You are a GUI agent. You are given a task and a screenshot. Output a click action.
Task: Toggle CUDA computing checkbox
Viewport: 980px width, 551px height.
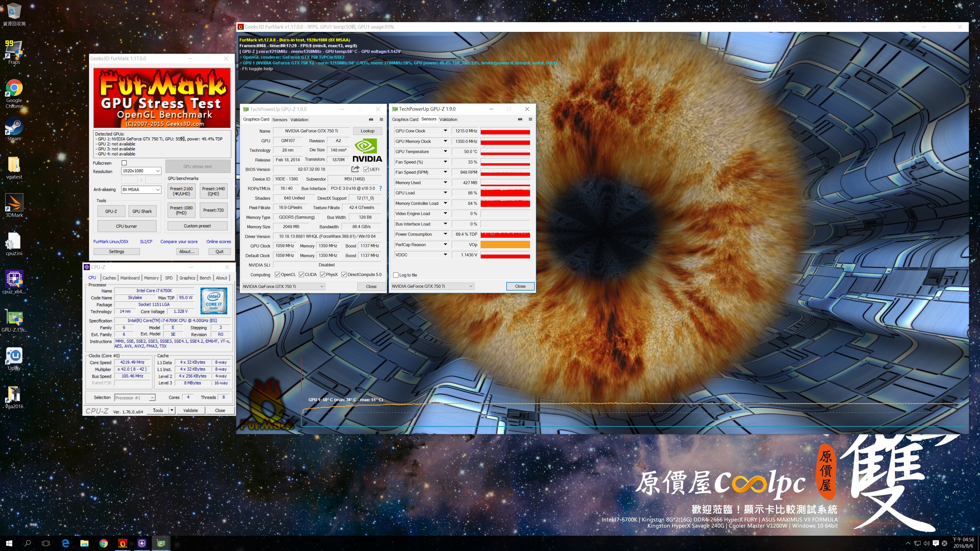301,274
